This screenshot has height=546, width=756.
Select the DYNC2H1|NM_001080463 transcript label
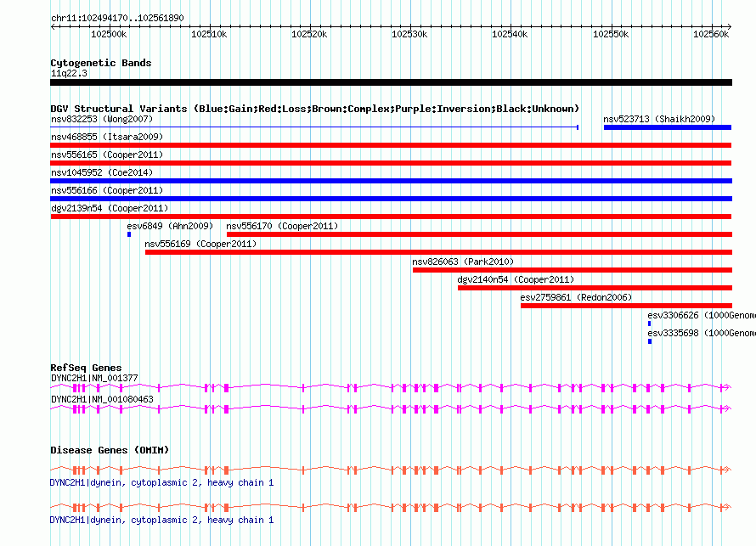coord(102,398)
